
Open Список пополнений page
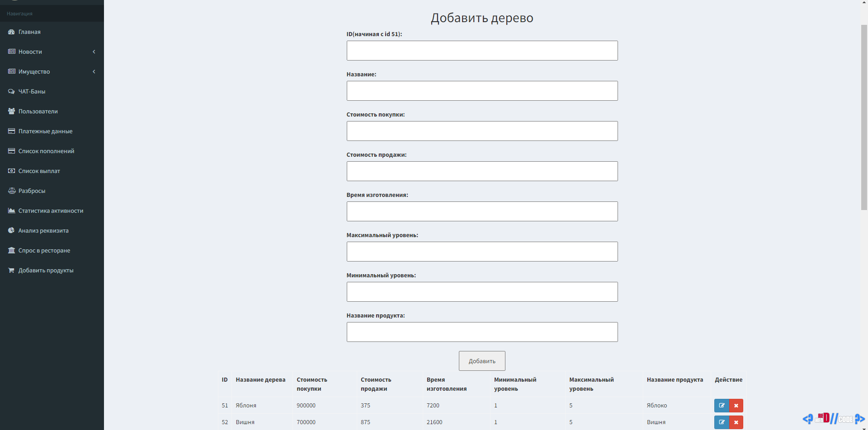point(52,151)
